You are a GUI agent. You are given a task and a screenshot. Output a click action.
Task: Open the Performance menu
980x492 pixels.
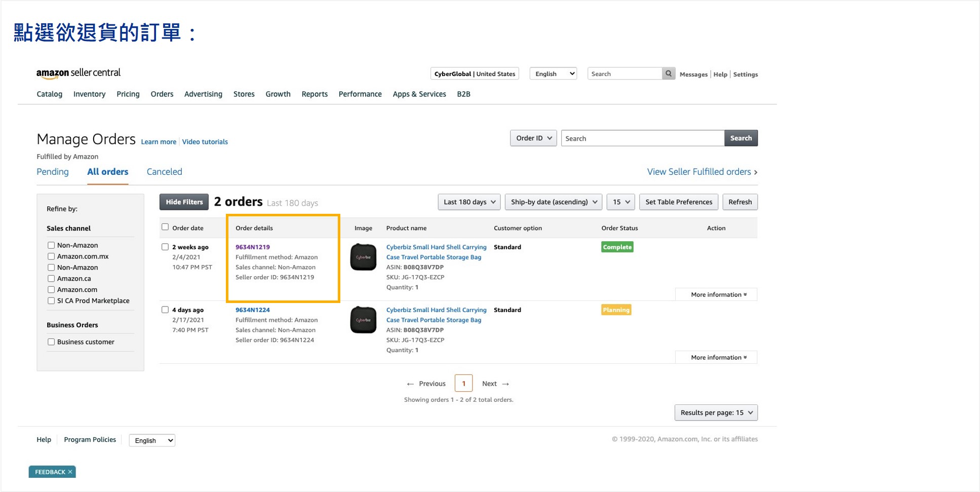(360, 94)
